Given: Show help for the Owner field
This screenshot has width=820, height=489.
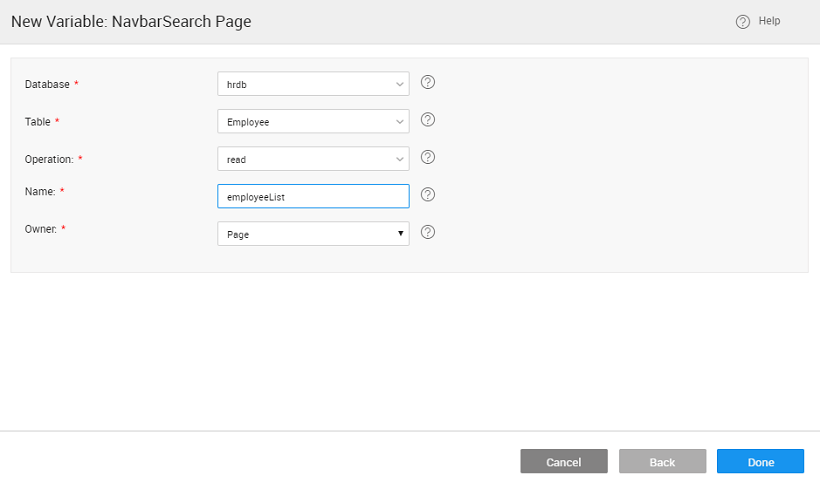Looking at the screenshot, I should click(x=427, y=232).
